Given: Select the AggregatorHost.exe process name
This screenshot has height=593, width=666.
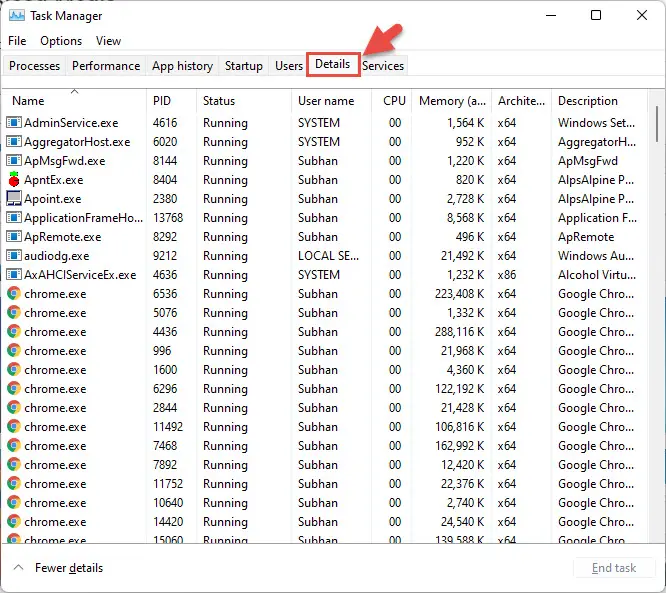Looking at the screenshot, I should [77, 141].
